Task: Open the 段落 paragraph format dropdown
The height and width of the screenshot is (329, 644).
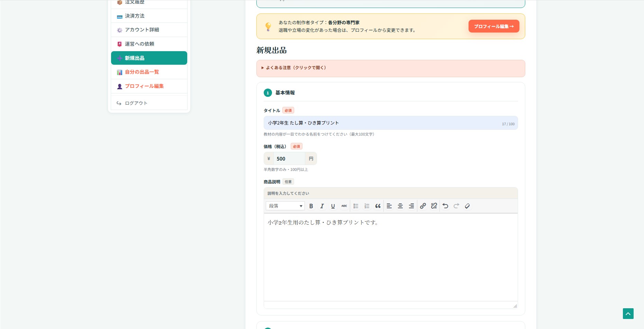Action: click(285, 206)
